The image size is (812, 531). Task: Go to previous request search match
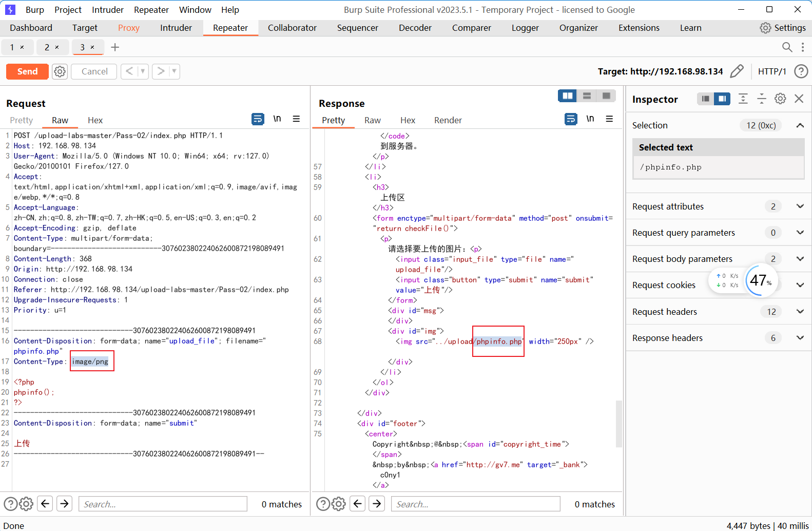pyautogui.click(x=45, y=504)
